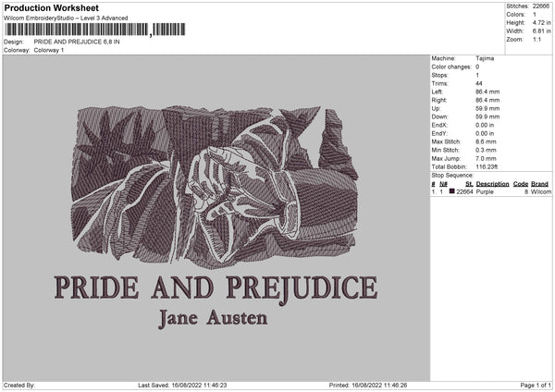
Task: Click the Brand column header
Action: tap(539, 184)
